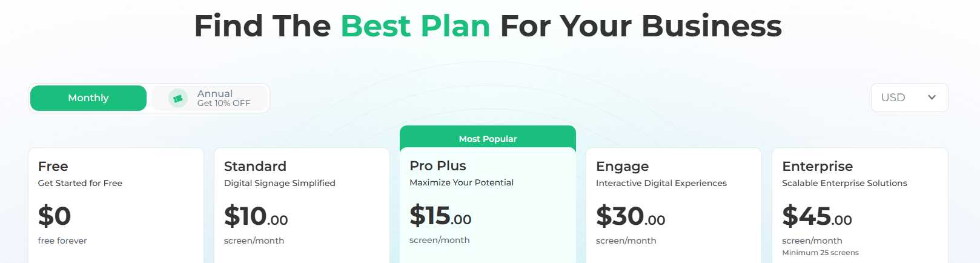Click the $45.00 Enterprise price

816,216
